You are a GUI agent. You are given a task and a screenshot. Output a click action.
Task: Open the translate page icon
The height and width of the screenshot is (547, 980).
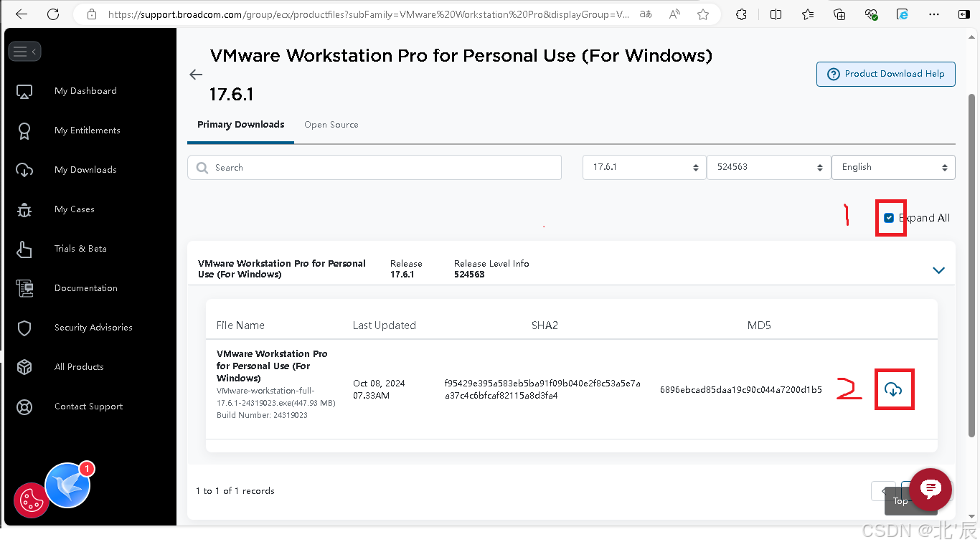[x=646, y=14]
